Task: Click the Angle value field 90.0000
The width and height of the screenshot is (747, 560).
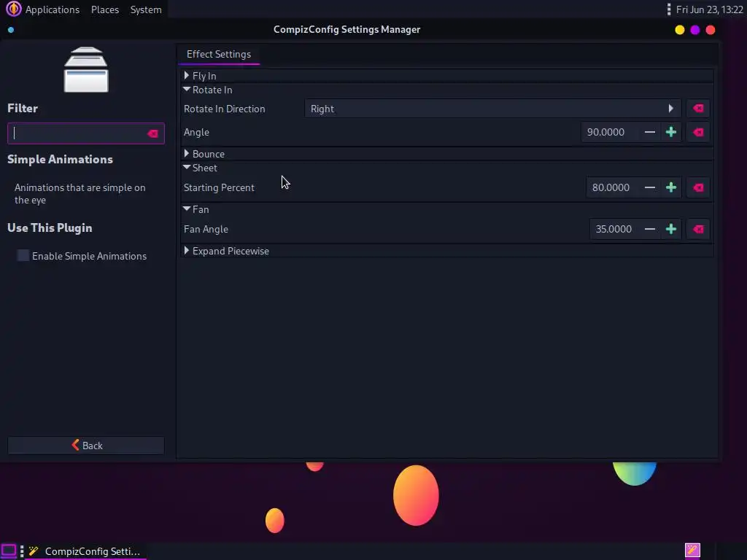Action: (610, 132)
